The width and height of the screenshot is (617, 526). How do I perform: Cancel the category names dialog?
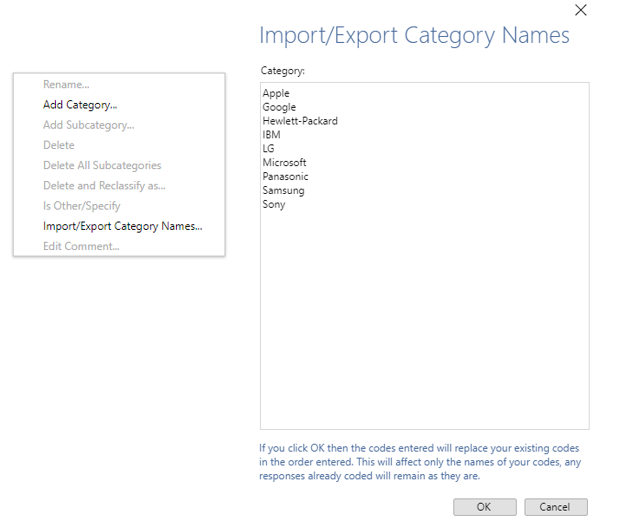[x=556, y=507]
